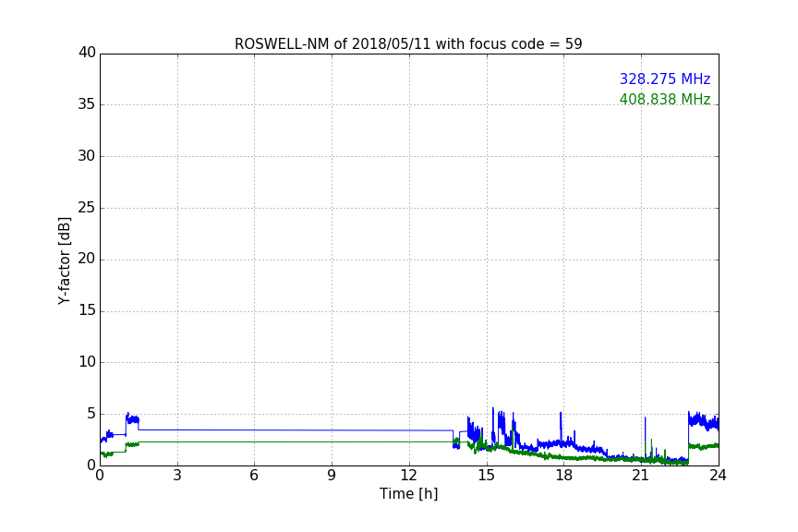Click the x-axis tick label 3
The height and width of the screenshot is (532, 798).
point(177,476)
